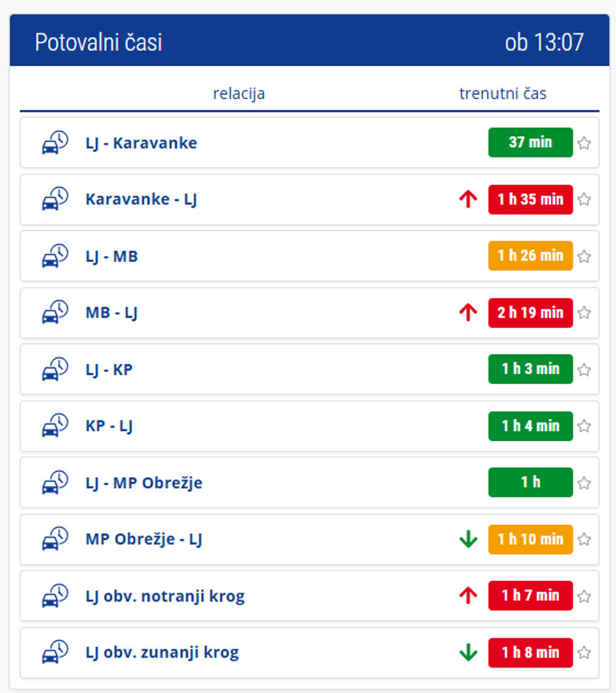
Task: Mark the MB - LJ route as favorite
Action: click(584, 313)
